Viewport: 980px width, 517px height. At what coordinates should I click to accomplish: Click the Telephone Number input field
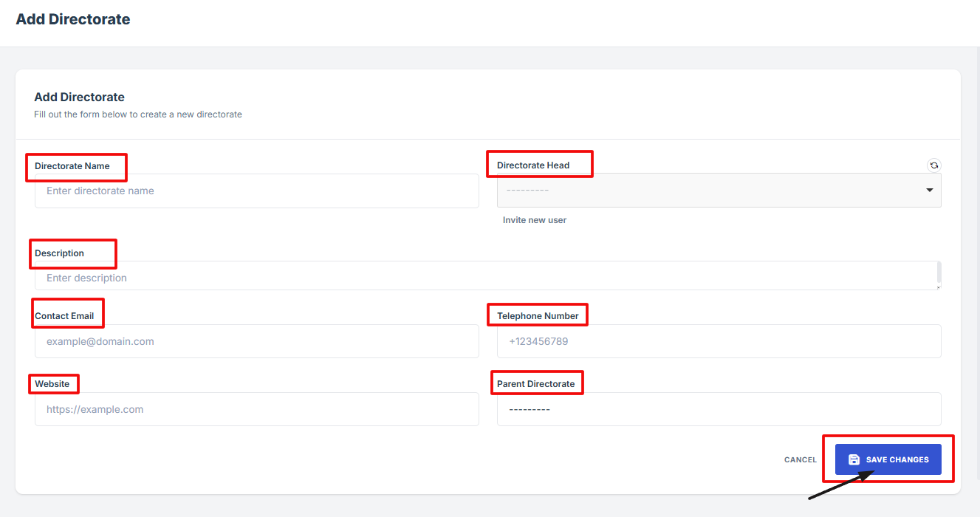[719, 341]
